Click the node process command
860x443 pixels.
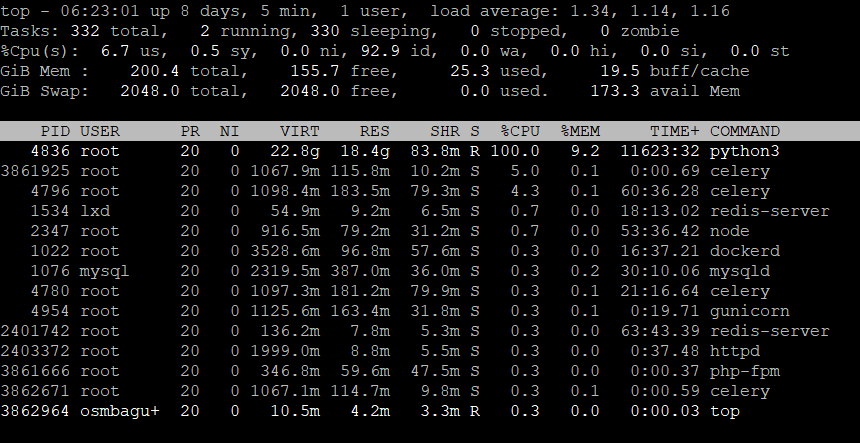click(730, 231)
